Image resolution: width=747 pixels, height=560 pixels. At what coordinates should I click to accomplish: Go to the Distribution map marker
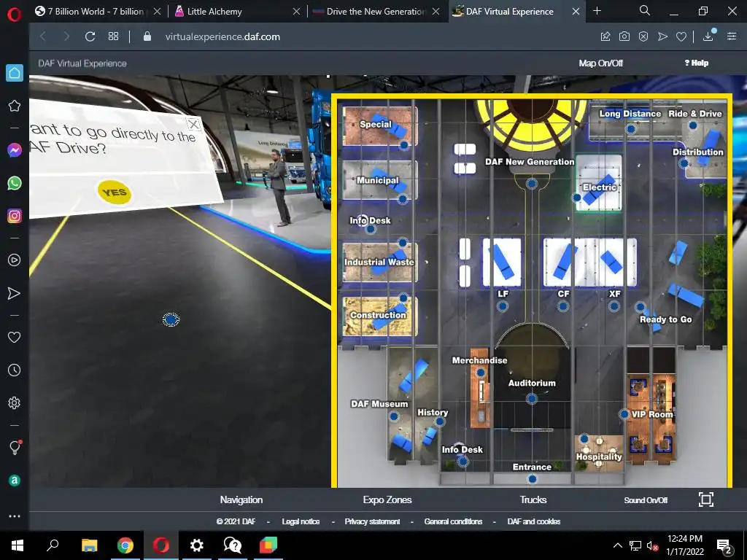coord(684,163)
